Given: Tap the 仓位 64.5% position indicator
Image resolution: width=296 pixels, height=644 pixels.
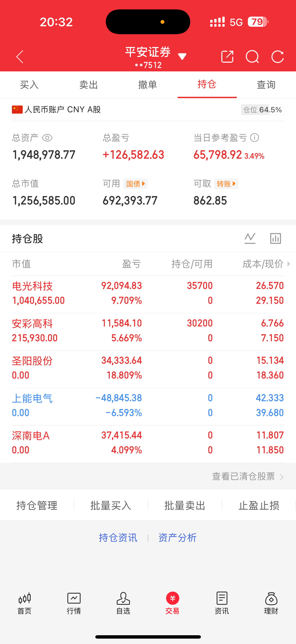Looking at the screenshot, I should click(262, 110).
